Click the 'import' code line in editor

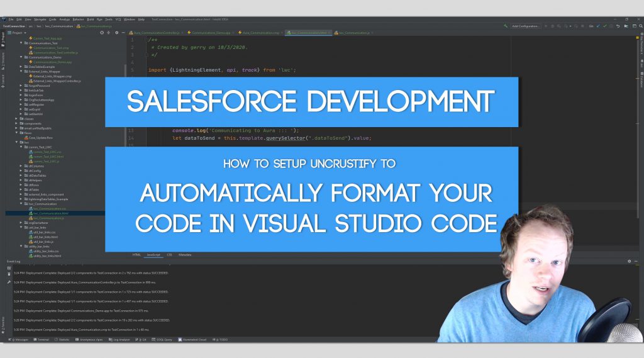pyautogui.click(x=222, y=70)
